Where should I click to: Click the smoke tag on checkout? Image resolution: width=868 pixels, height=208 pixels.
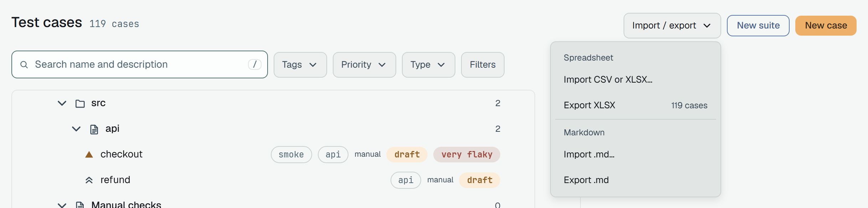click(x=291, y=155)
